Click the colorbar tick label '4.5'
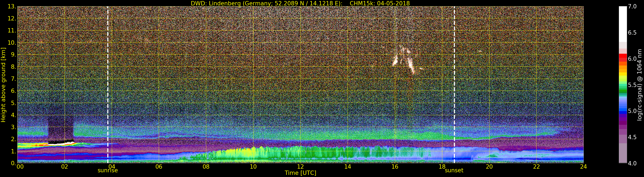 pyautogui.click(x=632, y=137)
